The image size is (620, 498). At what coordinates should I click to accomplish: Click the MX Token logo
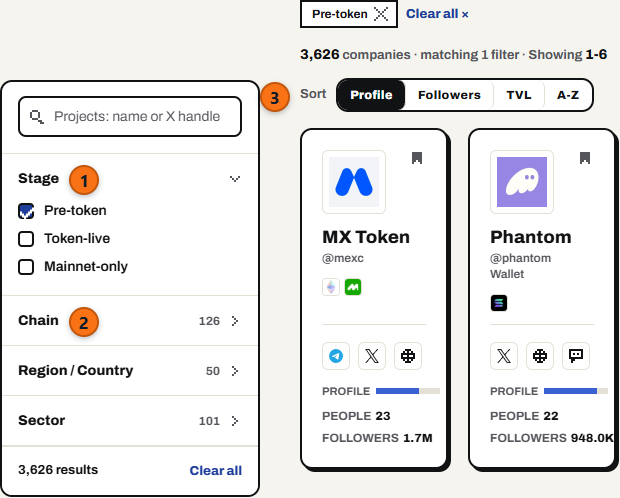pyautogui.click(x=354, y=182)
